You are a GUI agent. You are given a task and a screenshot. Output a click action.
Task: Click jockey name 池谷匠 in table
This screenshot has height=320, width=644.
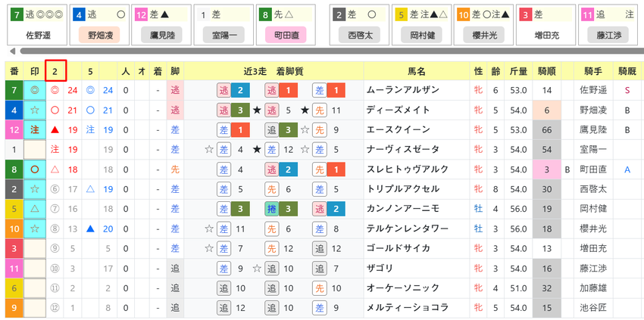point(593,307)
